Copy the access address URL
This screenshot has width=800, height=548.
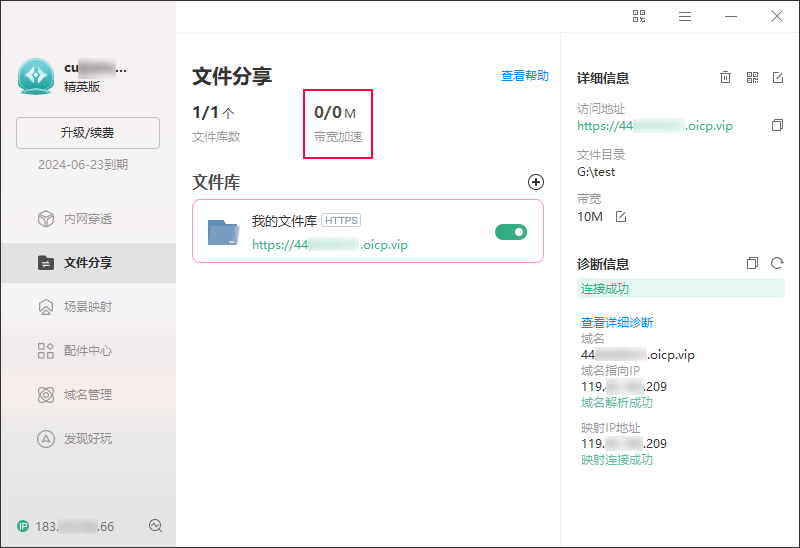point(777,126)
